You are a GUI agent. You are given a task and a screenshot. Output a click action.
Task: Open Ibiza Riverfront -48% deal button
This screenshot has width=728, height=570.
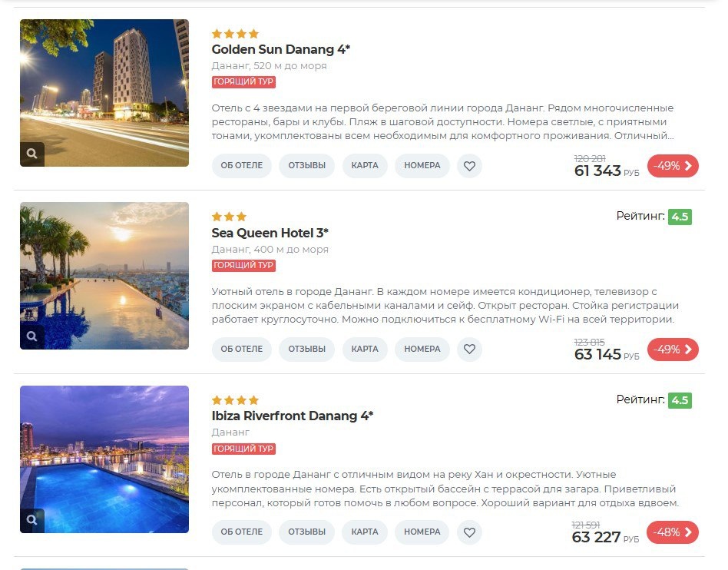(672, 532)
